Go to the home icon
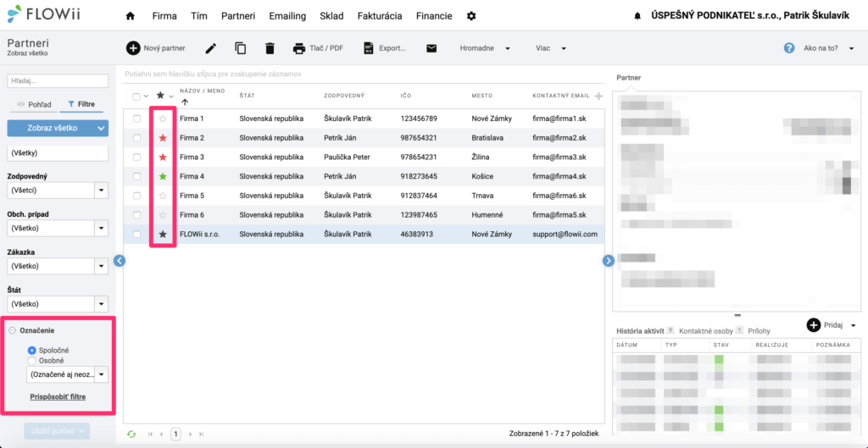This screenshot has width=868, height=448. point(131,16)
